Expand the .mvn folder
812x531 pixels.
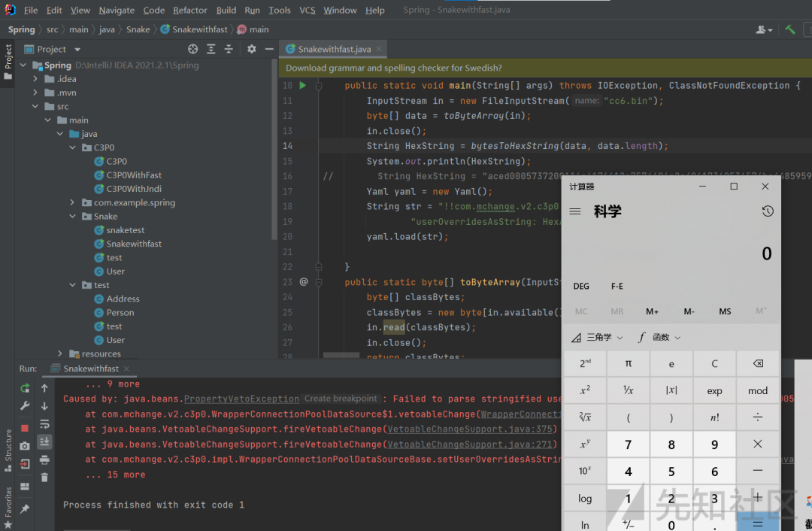(x=35, y=93)
